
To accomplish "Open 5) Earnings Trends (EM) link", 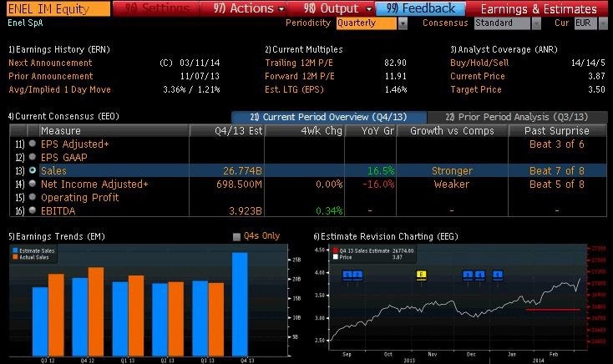I will pyautogui.click(x=57, y=236).
